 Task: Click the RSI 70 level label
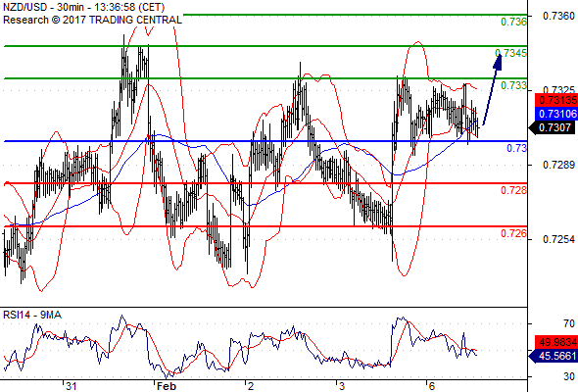click(569, 323)
